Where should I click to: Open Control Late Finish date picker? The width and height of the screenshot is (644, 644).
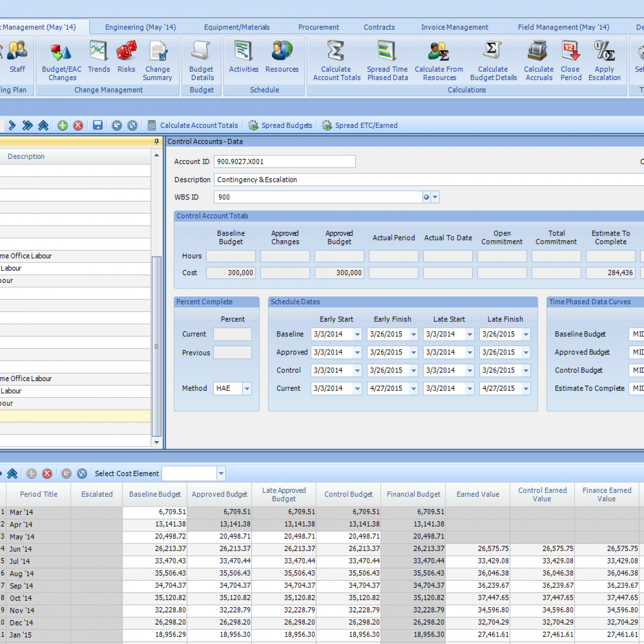pos(526,371)
